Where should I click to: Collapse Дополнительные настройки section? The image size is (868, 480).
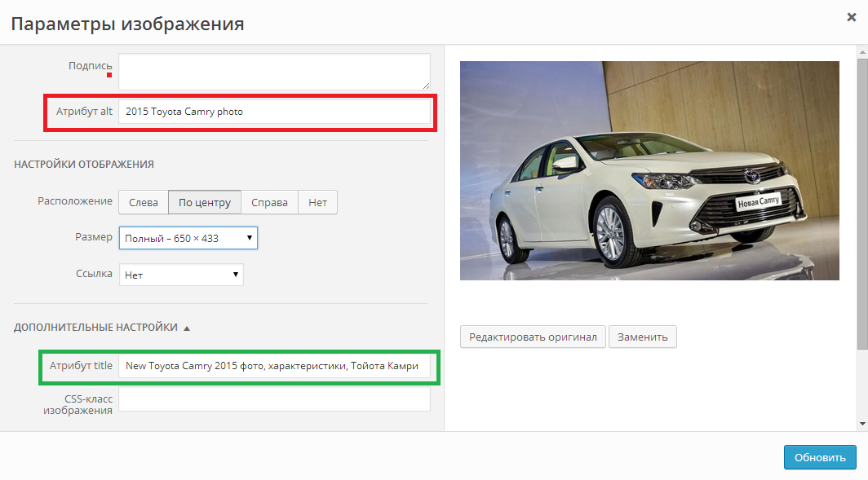(x=102, y=328)
